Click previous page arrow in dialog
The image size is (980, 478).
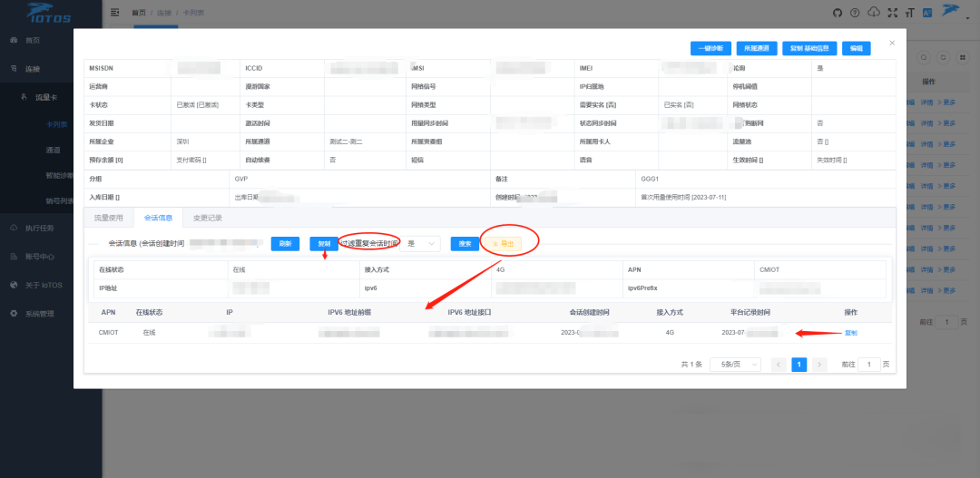coord(779,365)
